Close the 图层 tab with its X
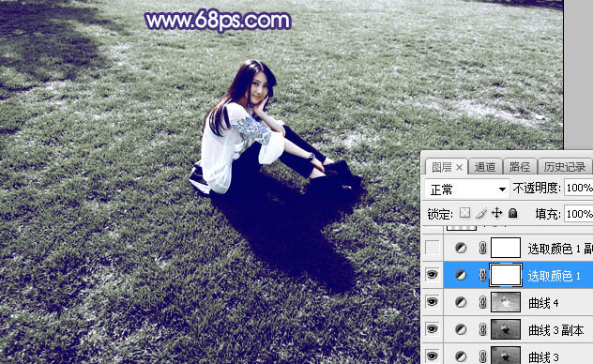This screenshot has width=593, height=364. click(459, 167)
